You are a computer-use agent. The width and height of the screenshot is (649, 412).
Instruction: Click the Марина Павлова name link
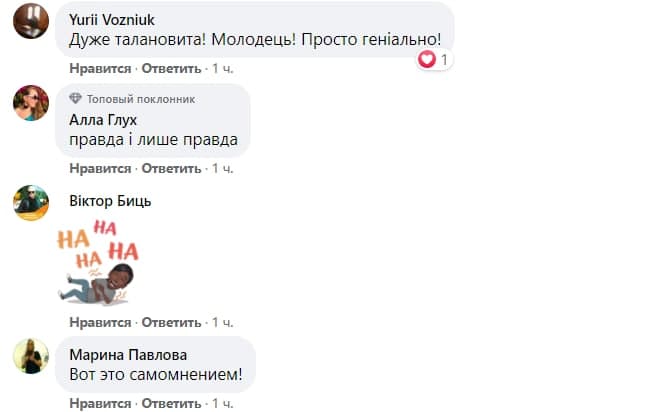pos(127,354)
